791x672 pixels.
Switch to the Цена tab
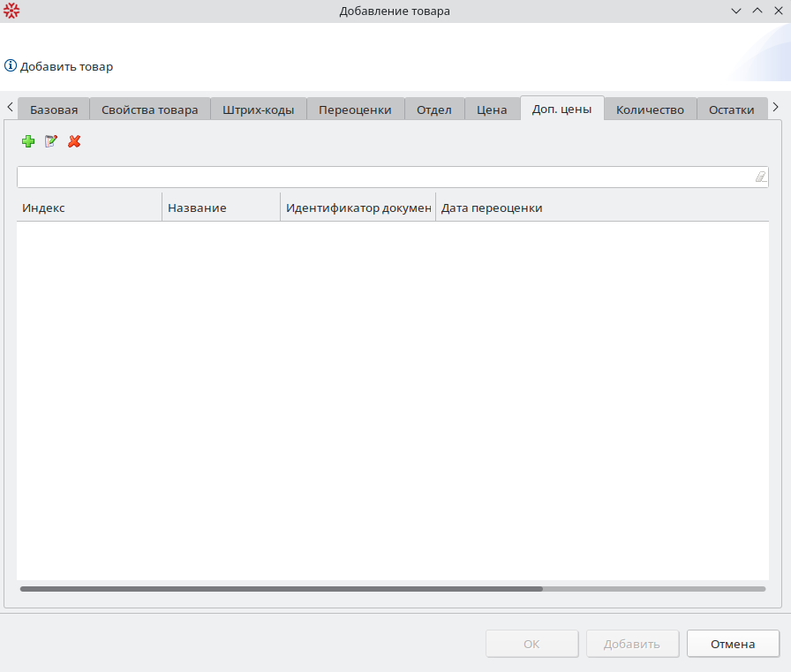point(492,110)
